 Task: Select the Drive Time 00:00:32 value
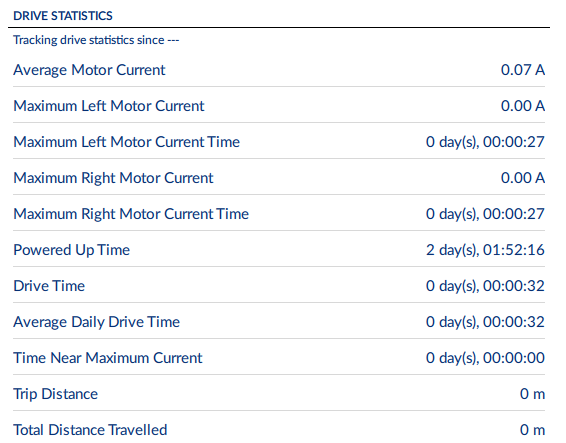485,286
